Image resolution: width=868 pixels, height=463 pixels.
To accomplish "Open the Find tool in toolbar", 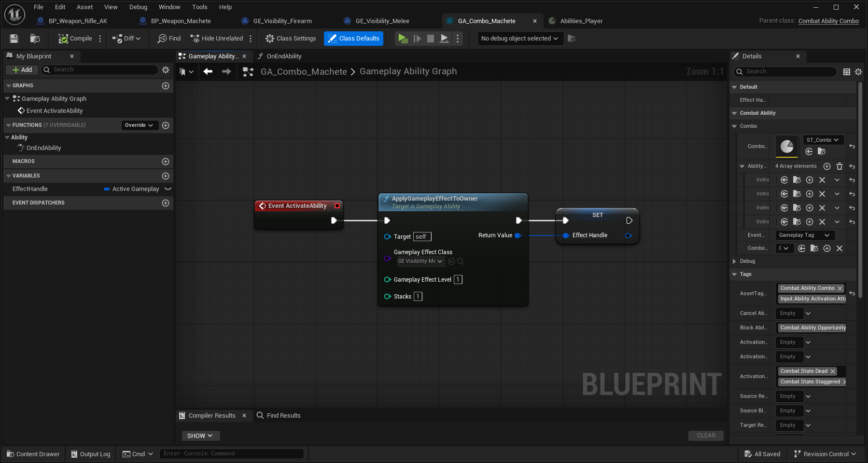I will (x=169, y=39).
